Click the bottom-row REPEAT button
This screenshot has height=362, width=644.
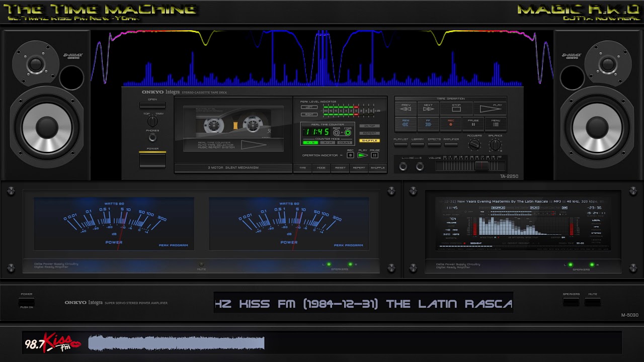[359, 168]
